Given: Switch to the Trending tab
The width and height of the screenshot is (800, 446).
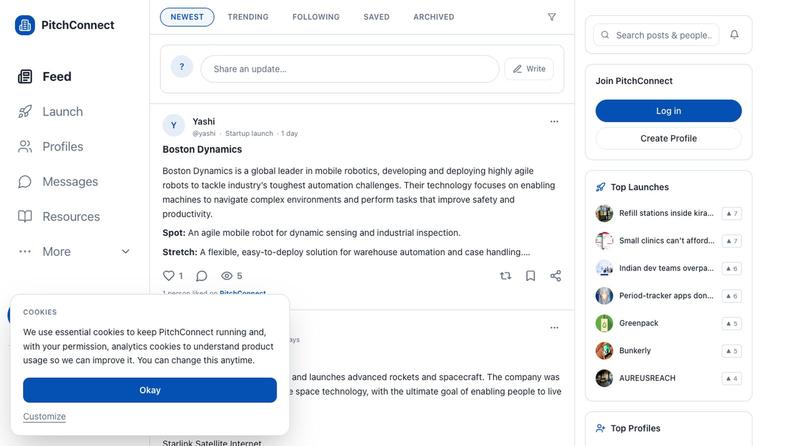Looking at the screenshot, I should [x=248, y=17].
